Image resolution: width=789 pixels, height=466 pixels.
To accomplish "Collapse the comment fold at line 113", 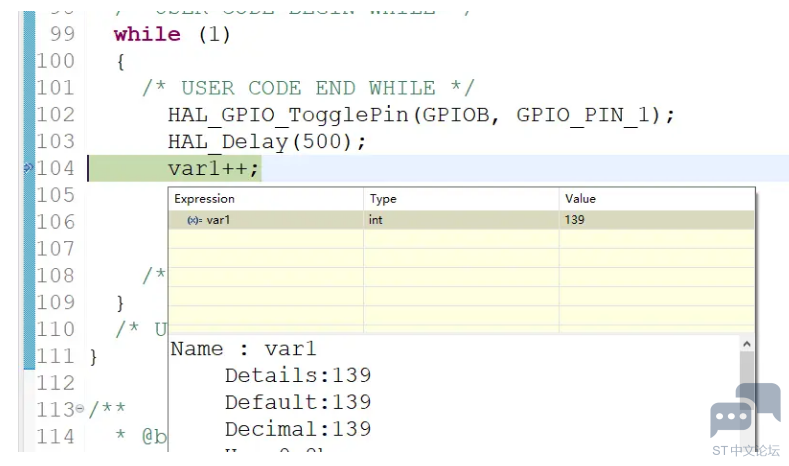I will [80, 409].
